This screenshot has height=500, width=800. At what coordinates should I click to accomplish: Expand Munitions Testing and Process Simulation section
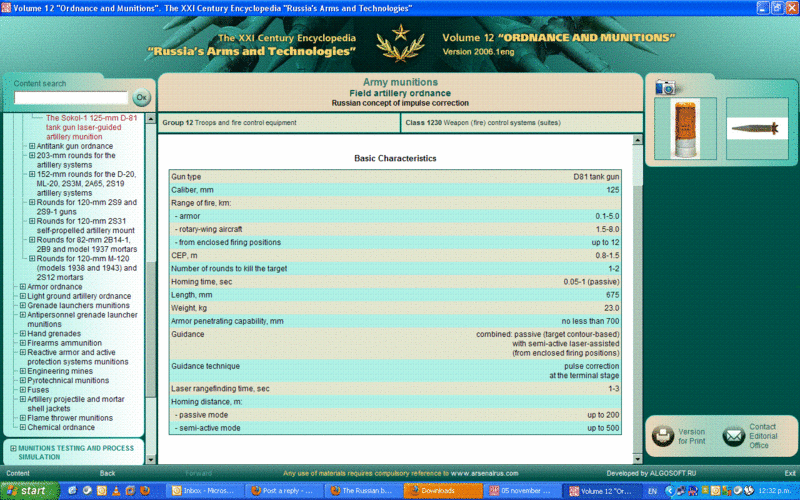13,448
